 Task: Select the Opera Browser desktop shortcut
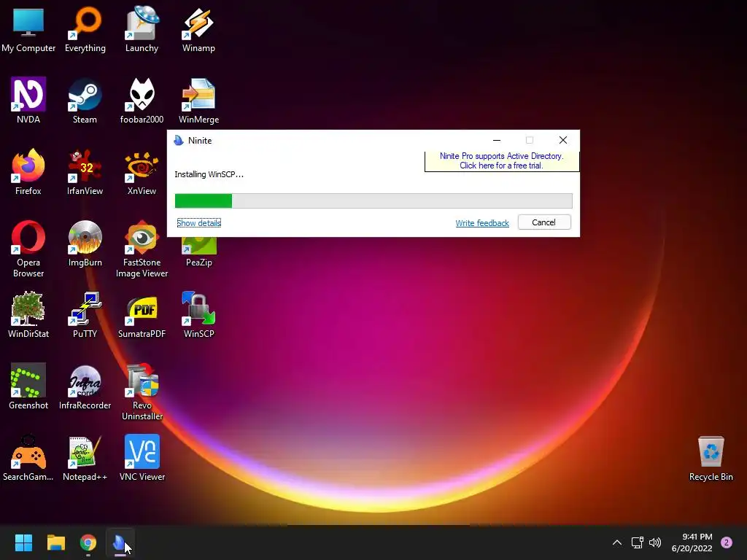coord(28,249)
